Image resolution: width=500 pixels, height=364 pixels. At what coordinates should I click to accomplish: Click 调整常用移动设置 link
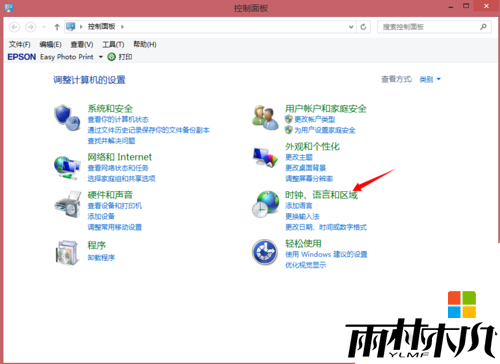(115, 227)
